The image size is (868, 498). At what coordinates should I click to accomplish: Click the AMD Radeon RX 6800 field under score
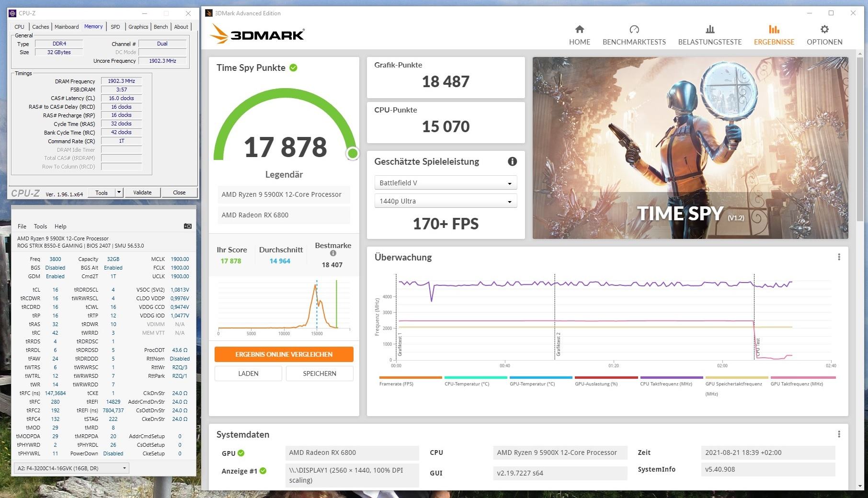coord(284,215)
